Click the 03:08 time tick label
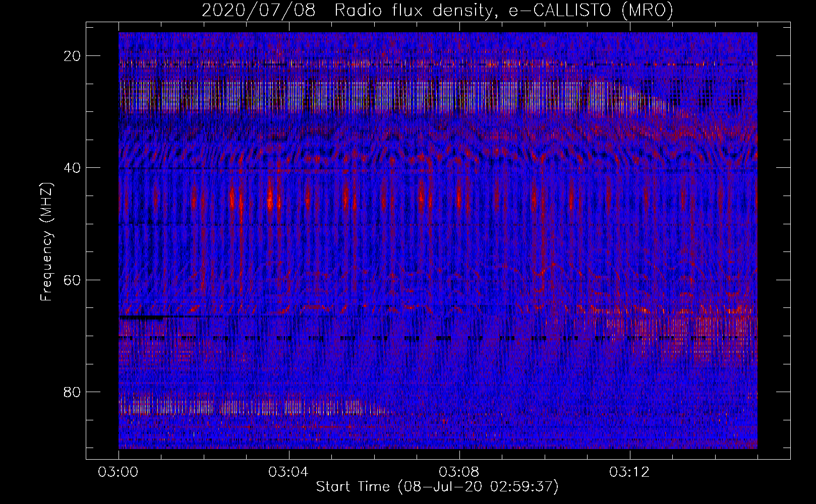The height and width of the screenshot is (504, 816). click(x=459, y=472)
